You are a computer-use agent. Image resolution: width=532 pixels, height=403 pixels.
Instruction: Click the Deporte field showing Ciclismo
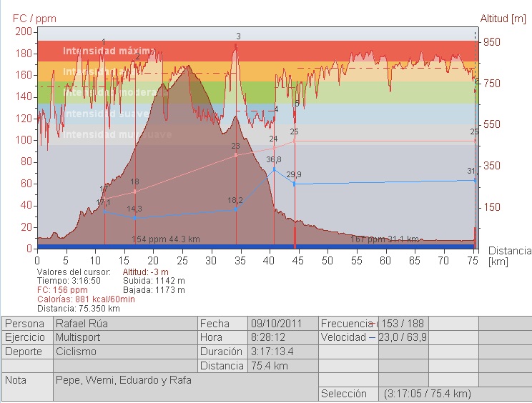click(124, 352)
